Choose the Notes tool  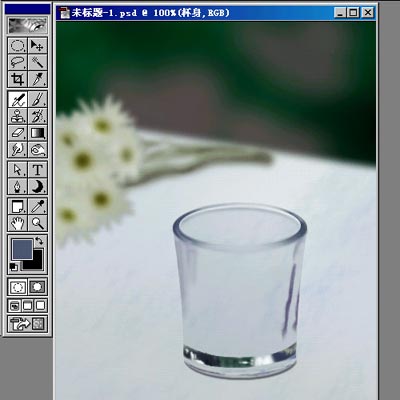click(17, 206)
